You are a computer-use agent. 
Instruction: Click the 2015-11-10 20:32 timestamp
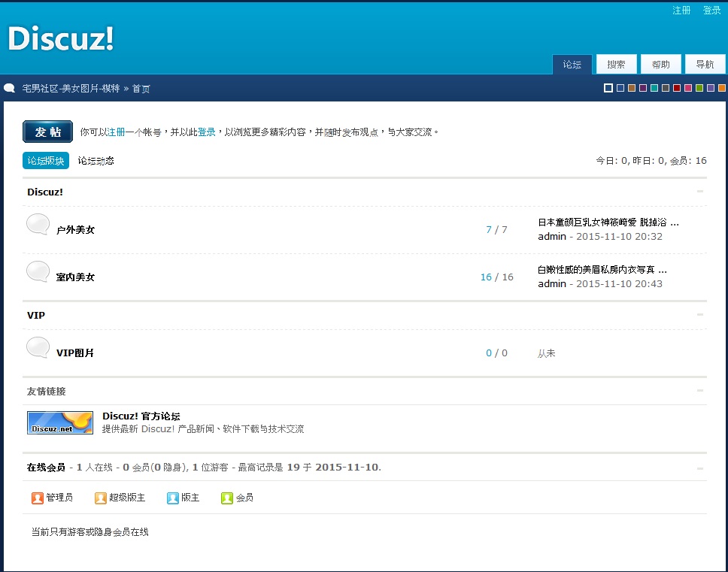[x=620, y=237]
